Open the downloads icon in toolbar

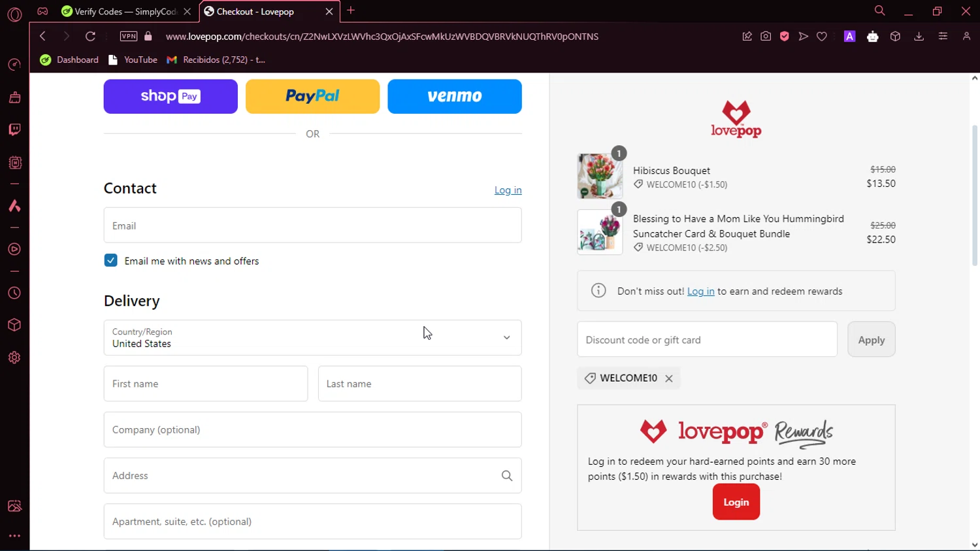[919, 37]
